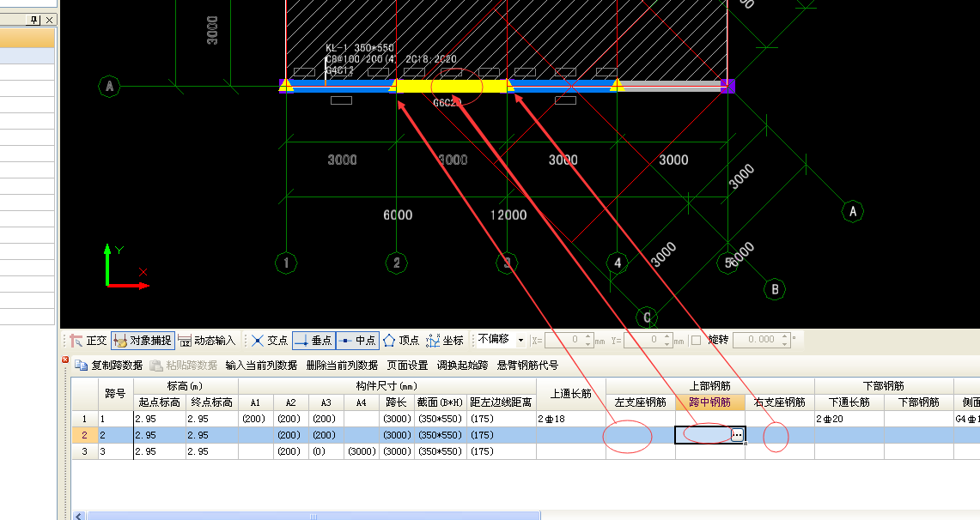Click 起点标高 column header
Viewport: 980px width, 520px height.
160,402
